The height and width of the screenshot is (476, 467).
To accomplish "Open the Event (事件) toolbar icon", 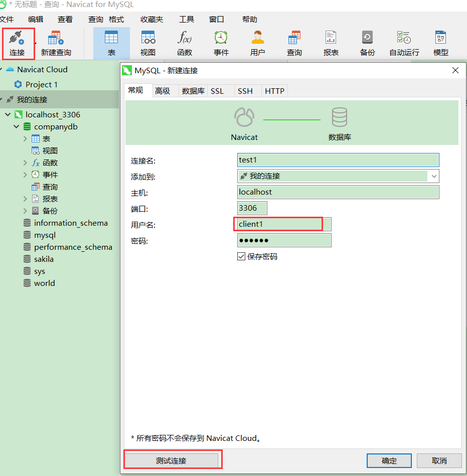I will [x=221, y=44].
